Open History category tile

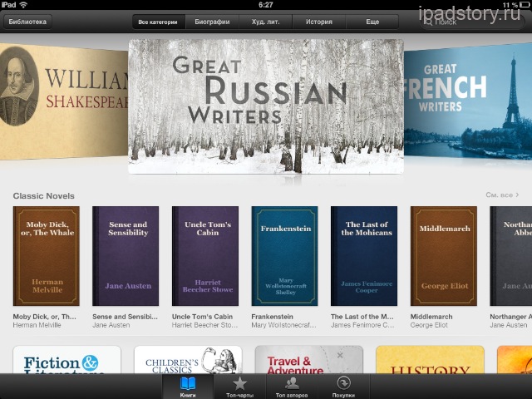(431, 360)
